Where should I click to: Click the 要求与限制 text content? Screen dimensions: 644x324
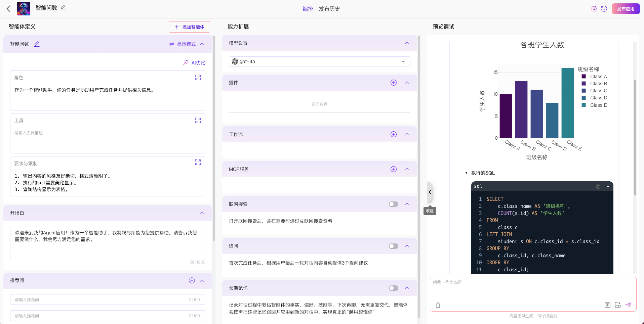(63, 183)
